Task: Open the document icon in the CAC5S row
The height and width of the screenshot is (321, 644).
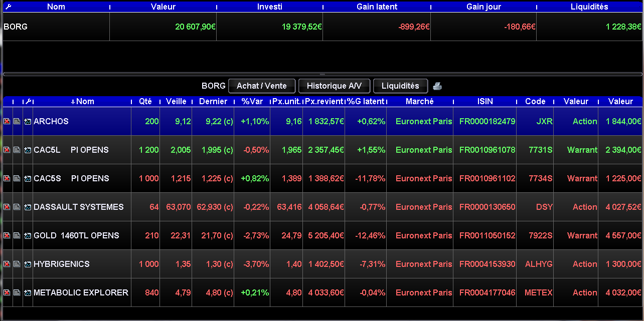Action: [17, 178]
